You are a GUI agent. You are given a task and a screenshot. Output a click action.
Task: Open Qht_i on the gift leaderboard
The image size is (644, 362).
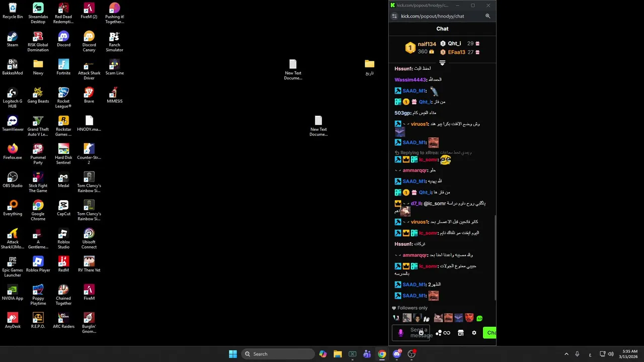tap(454, 44)
